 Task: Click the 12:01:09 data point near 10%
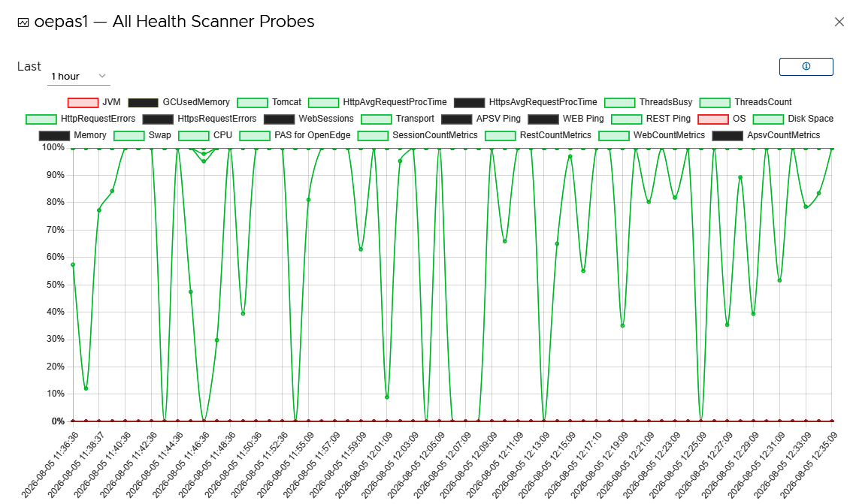[x=387, y=397]
